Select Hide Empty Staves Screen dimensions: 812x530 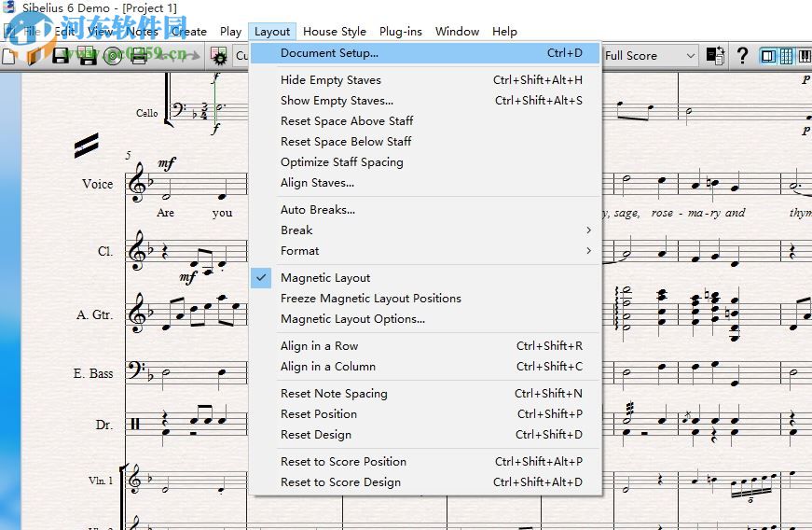pos(424,80)
